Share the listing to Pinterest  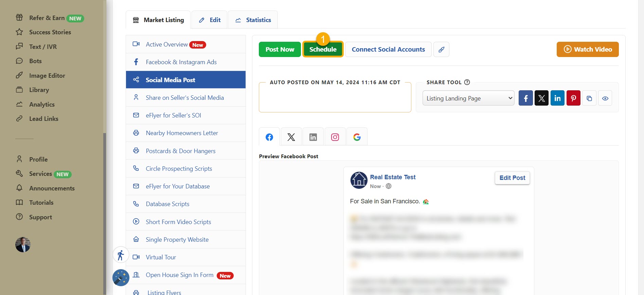point(573,98)
